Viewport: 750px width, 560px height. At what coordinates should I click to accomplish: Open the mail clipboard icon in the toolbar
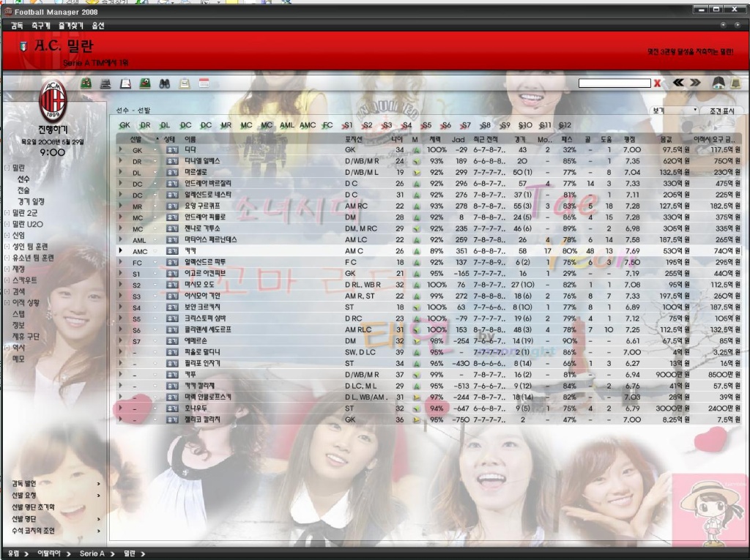pos(185,83)
